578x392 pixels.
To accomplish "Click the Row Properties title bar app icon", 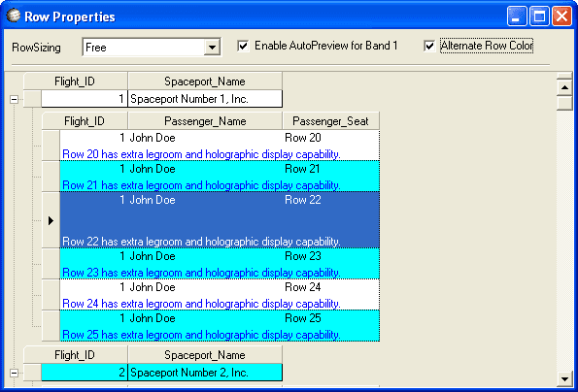I will point(14,16).
